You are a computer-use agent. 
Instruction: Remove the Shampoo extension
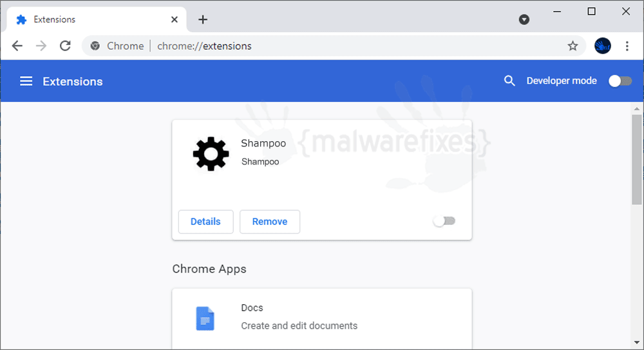click(270, 222)
